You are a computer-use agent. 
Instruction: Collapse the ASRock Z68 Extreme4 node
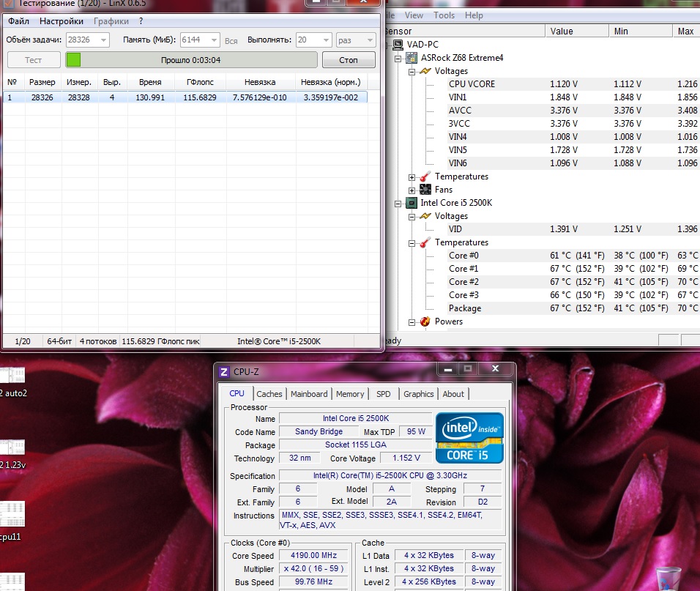[398, 59]
